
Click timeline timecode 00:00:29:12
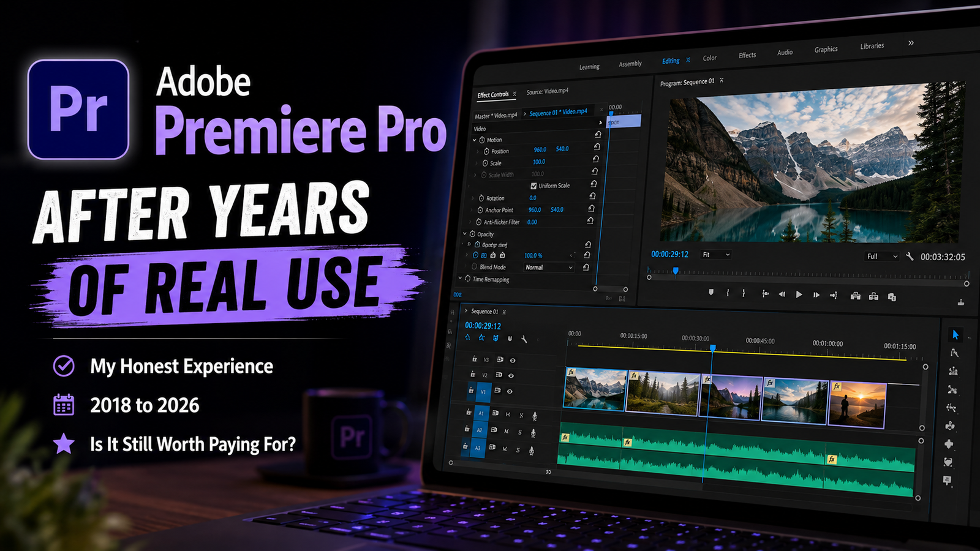click(x=483, y=326)
